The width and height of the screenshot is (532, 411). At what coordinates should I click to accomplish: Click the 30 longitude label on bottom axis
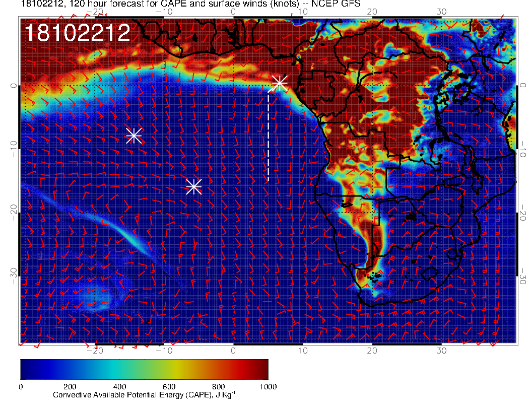(441, 350)
